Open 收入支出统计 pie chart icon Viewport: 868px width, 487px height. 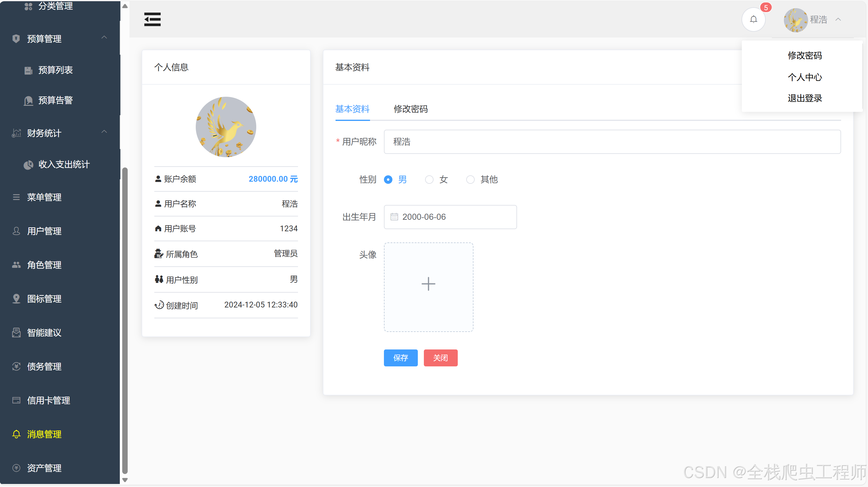[x=28, y=165]
